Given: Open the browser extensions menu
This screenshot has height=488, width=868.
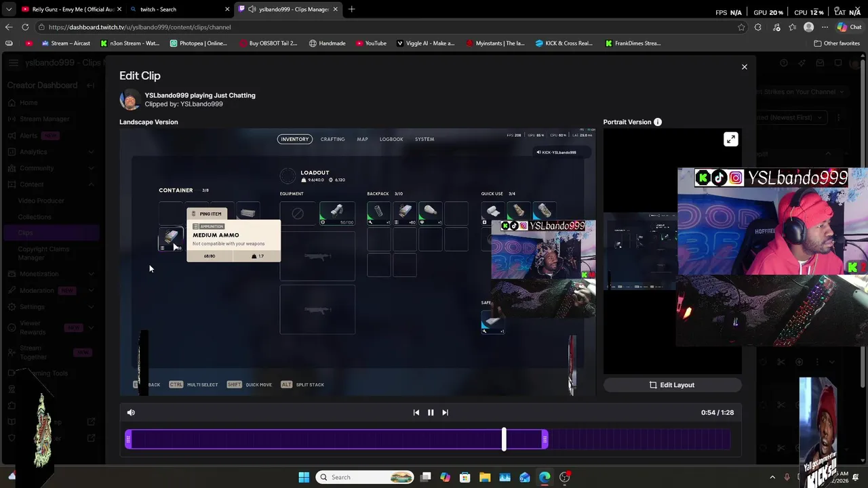Looking at the screenshot, I should coord(758,27).
